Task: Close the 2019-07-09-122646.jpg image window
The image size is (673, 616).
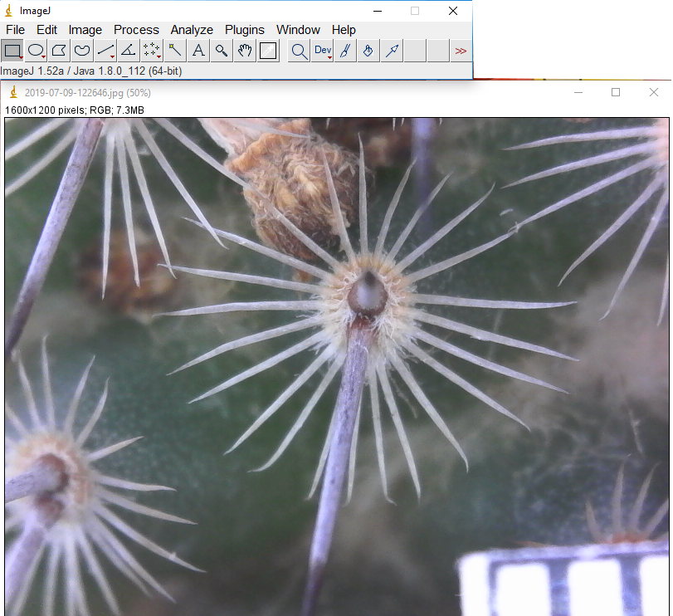Action: pyautogui.click(x=653, y=92)
